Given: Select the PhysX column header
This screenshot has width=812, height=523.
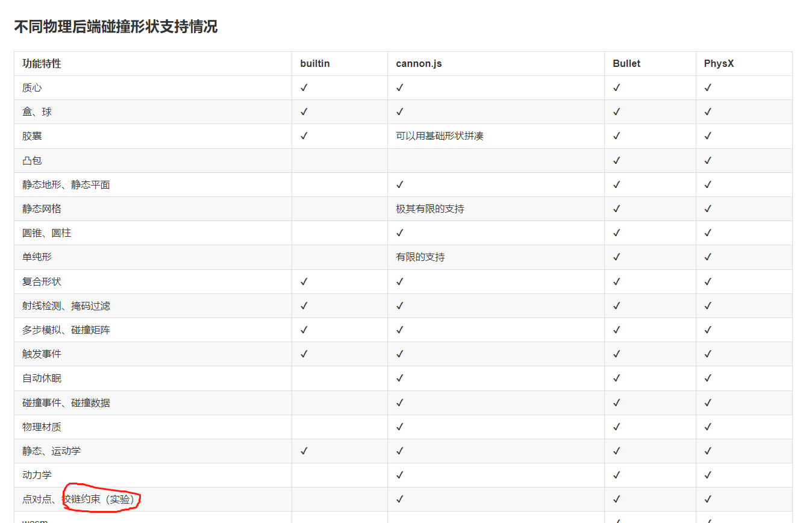Looking at the screenshot, I should click(x=719, y=63).
